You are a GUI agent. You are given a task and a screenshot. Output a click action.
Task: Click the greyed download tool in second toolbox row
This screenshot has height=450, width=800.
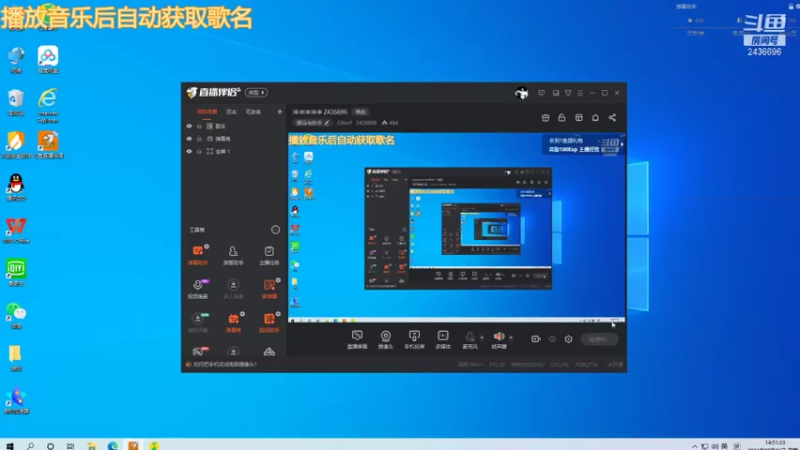(x=233, y=288)
